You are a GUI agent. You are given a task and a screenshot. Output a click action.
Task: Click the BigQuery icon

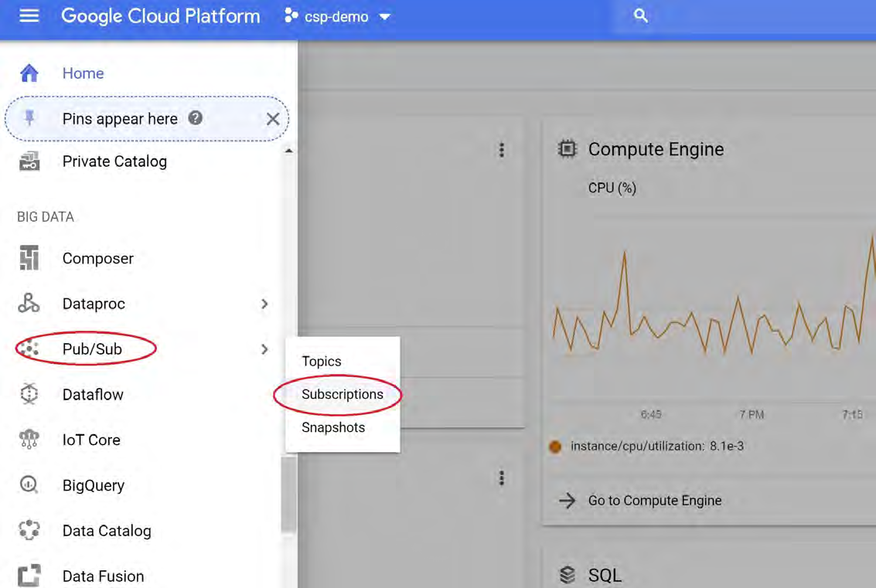tap(29, 484)
